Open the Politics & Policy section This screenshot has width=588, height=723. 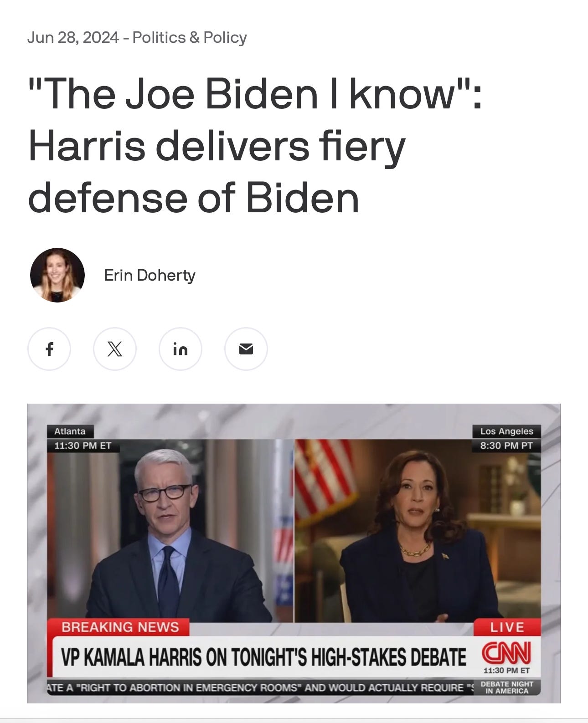pyautogui.click(x=190, y=37)
